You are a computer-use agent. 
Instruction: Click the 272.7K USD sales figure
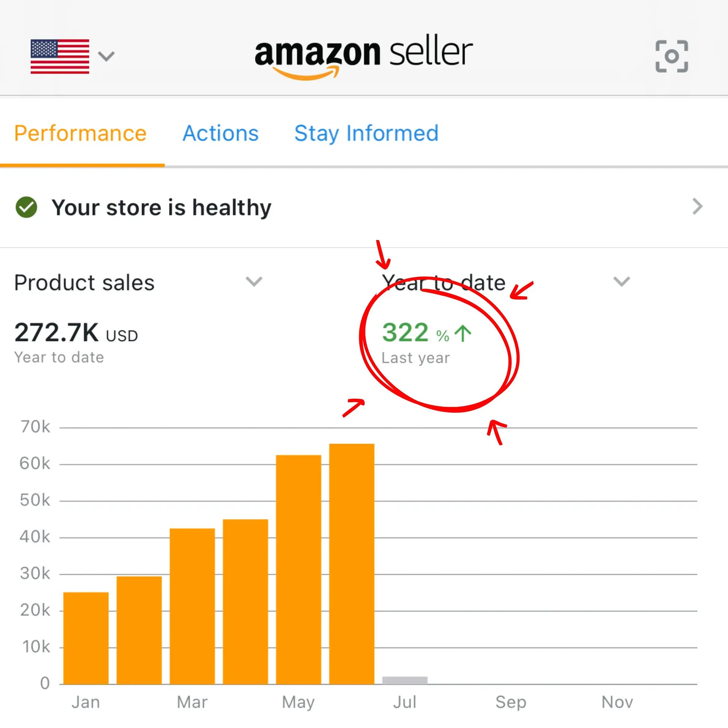pos(76,333)
